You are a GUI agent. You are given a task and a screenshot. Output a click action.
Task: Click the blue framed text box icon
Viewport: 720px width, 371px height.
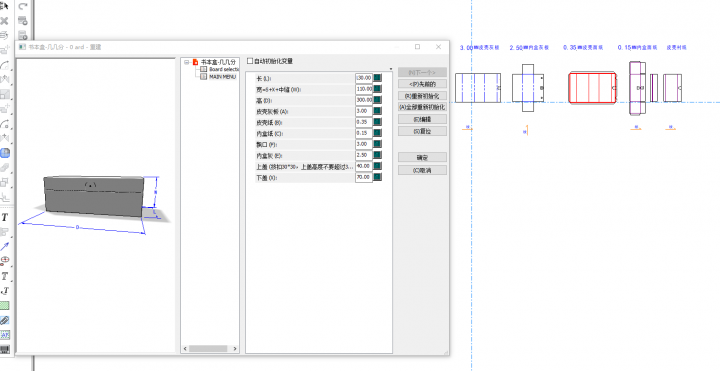(5, 335)
